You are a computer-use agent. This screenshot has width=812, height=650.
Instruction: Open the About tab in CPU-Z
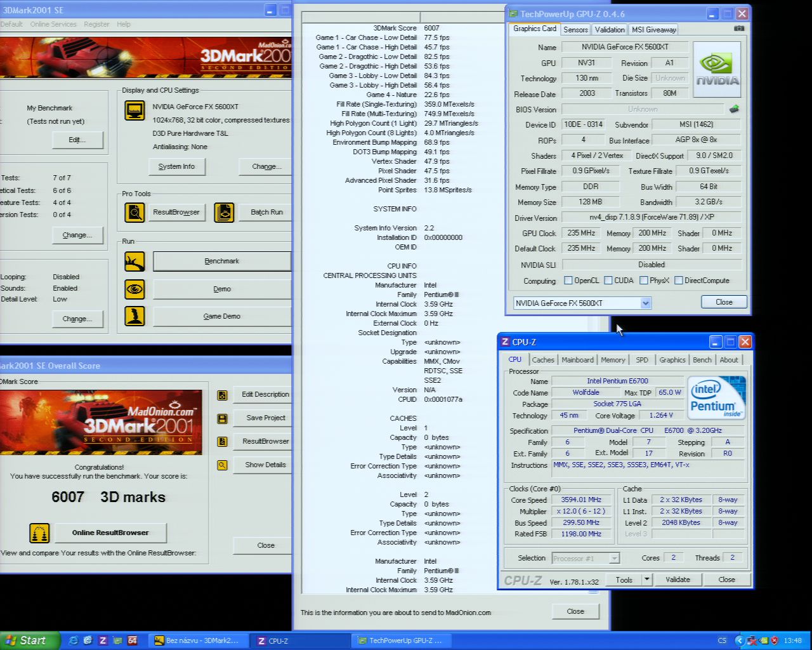click(x=729, y=360)
